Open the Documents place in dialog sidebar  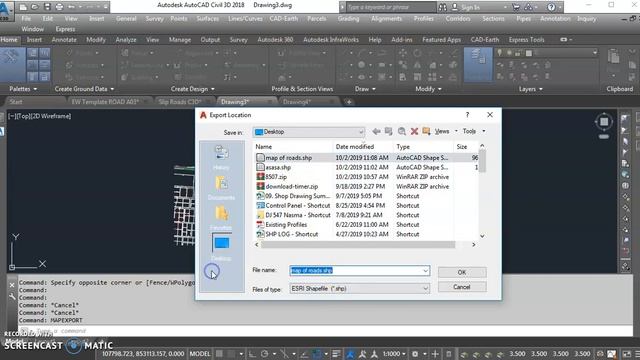tap(221, 188)
